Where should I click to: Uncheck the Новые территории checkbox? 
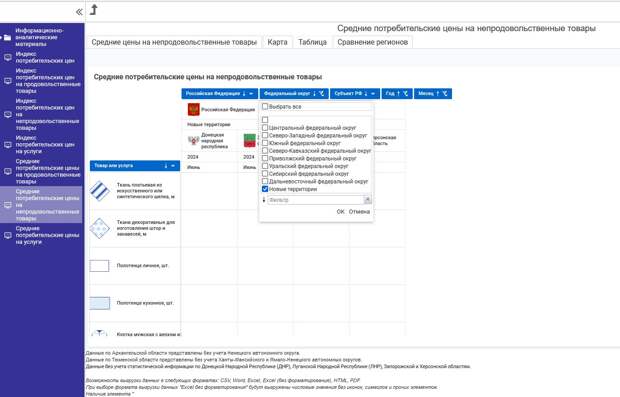[265, 189]
